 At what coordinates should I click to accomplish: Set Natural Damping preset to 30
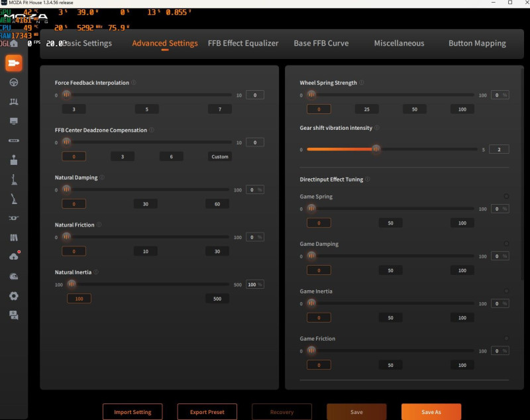(145, 204)
